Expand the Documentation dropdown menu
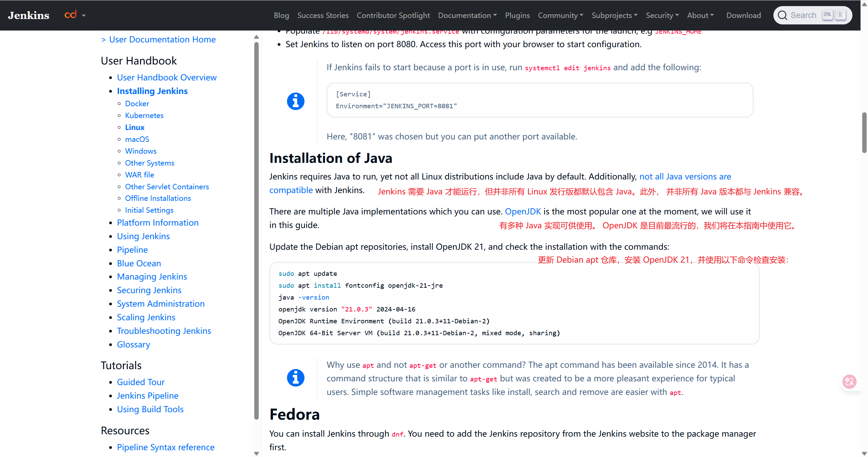 click(x=467, y=15)
